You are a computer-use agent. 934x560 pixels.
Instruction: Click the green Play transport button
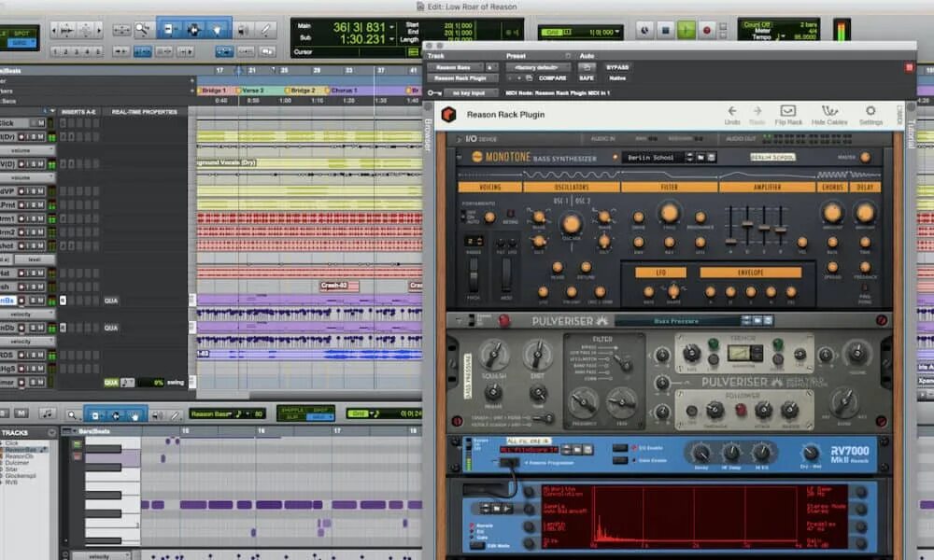(686, 30)
